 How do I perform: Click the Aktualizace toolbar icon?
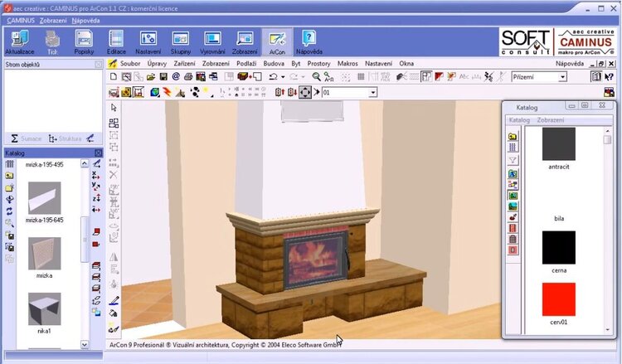20,42
